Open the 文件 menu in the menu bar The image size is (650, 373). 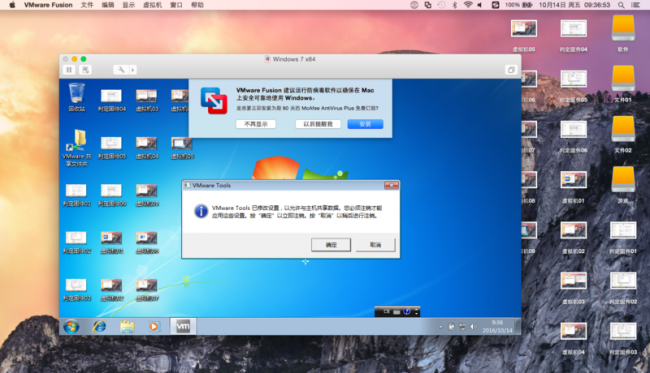click(x=87, y=5)
